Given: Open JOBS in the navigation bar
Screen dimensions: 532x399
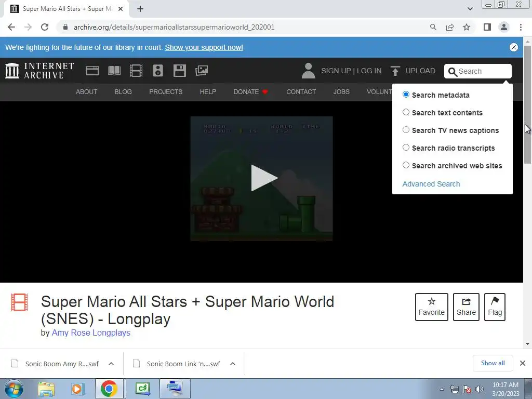Looking at the screenshot, I should coord(341,91).
